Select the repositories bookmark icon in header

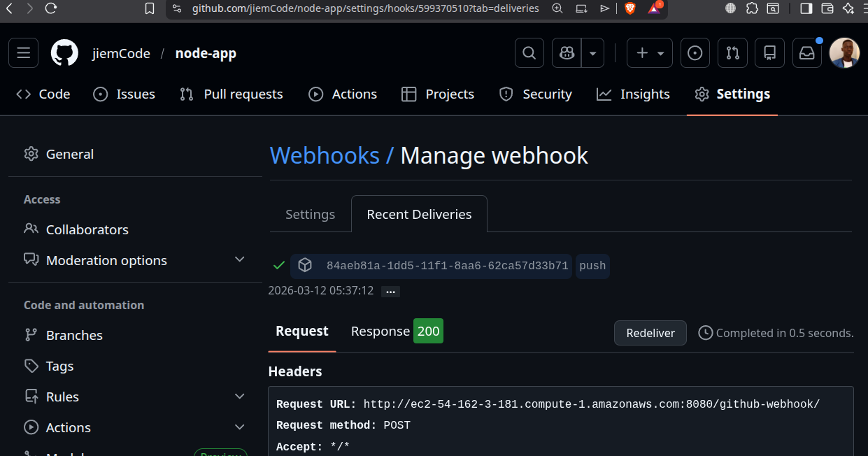769,52
